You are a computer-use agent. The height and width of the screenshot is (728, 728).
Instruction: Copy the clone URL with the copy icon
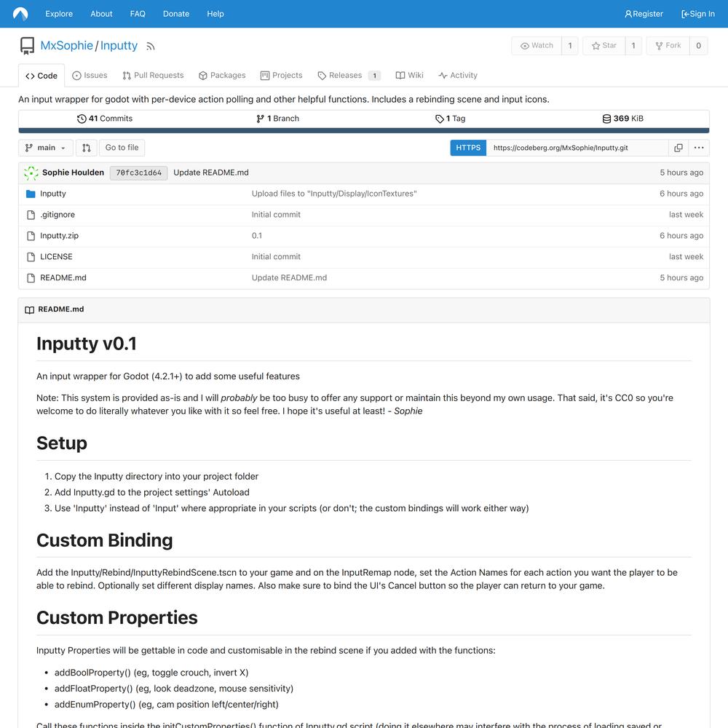tap(678, 148)
